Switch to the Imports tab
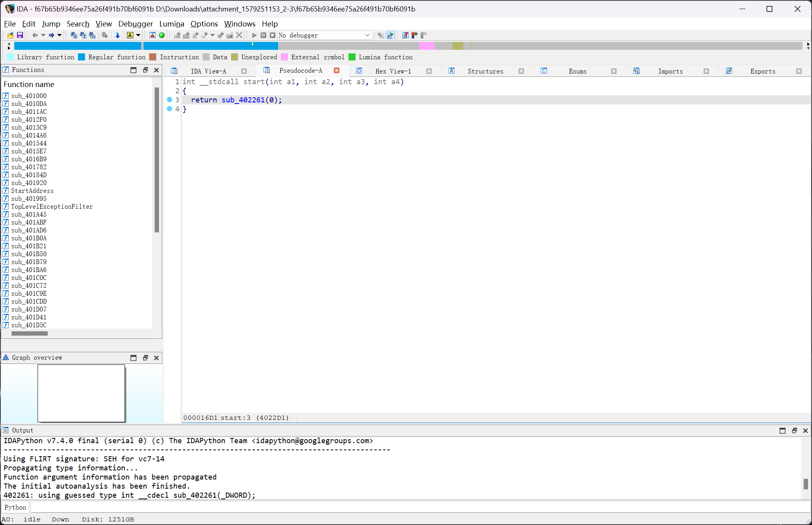The image size is (812, 525). pos(670,71)
